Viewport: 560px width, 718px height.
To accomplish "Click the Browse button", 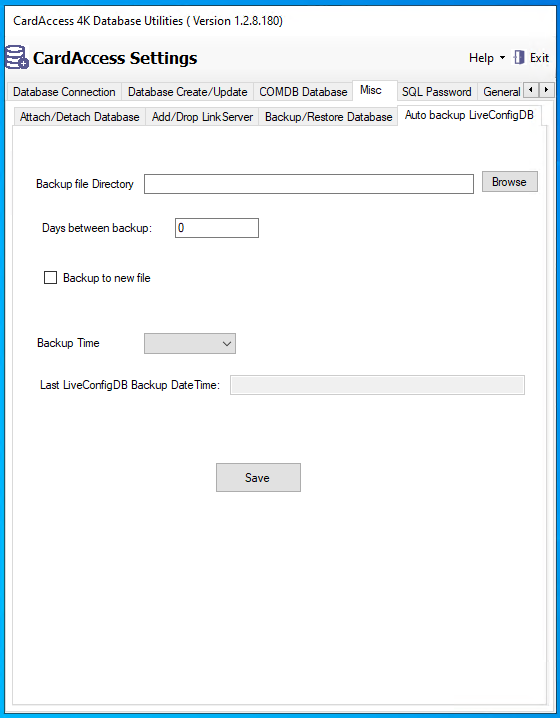I will [x=510, y=182].
